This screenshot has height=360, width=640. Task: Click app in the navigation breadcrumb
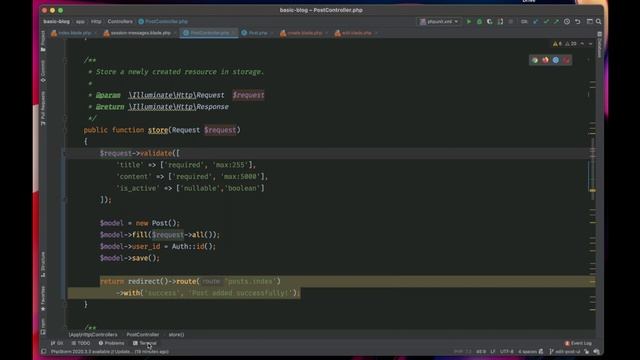click(x=80, y=22)
